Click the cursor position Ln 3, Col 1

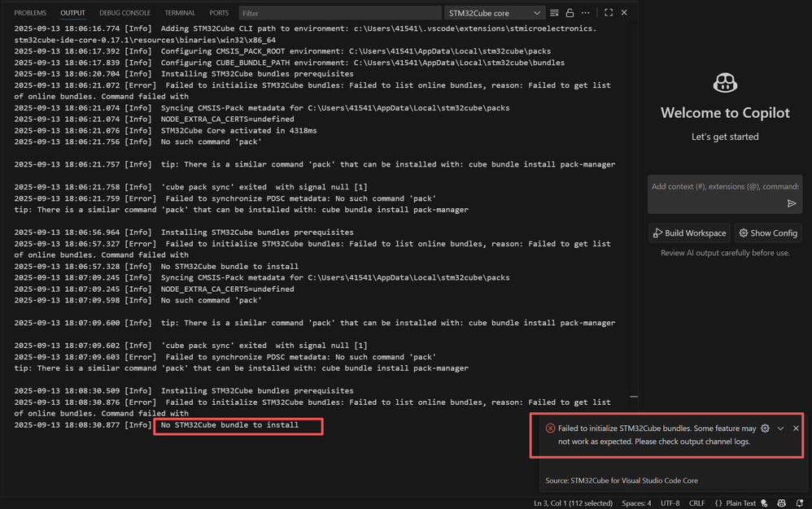(x=574, y=503)
